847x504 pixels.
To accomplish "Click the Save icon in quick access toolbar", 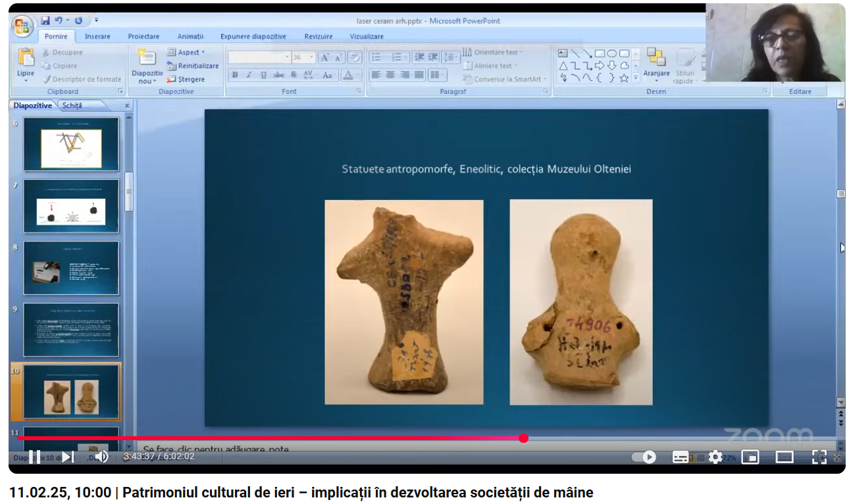I will 45,21.
